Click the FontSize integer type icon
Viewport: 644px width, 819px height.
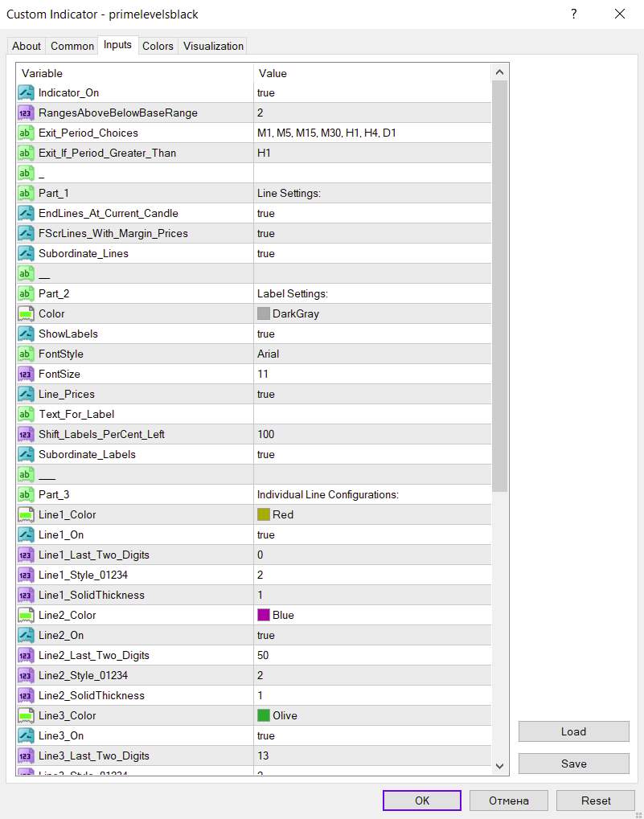(x=26, y=374)
